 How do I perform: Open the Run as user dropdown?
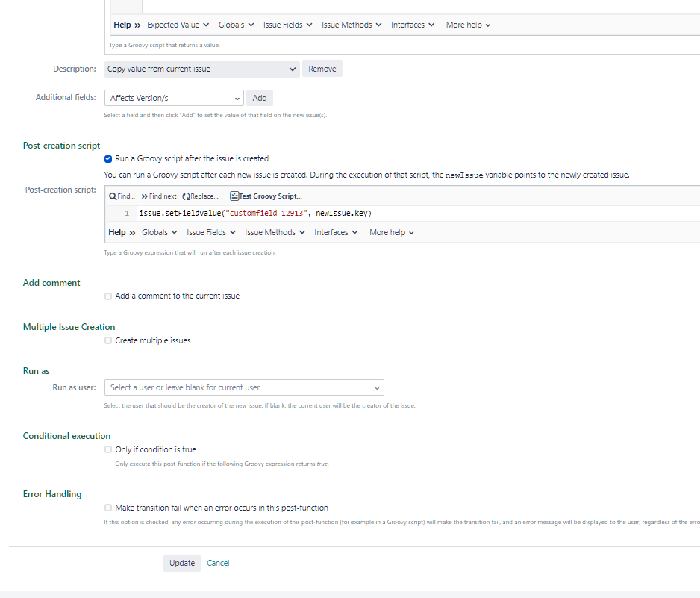244,387
